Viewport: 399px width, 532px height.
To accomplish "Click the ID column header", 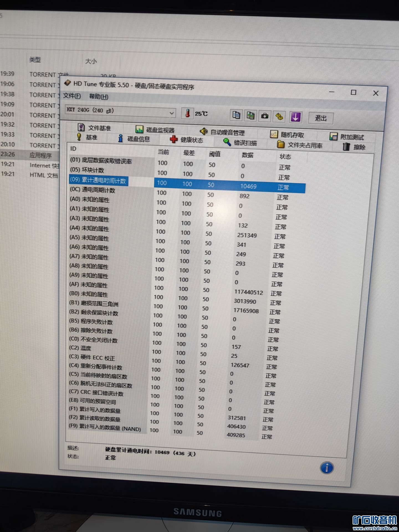I will click(x=73, y=149).
